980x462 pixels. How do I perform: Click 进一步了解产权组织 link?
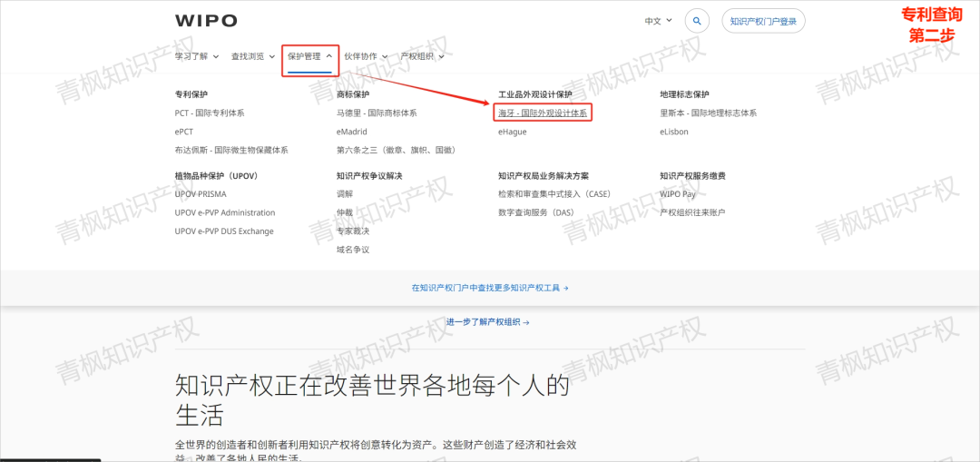point(488,322)
